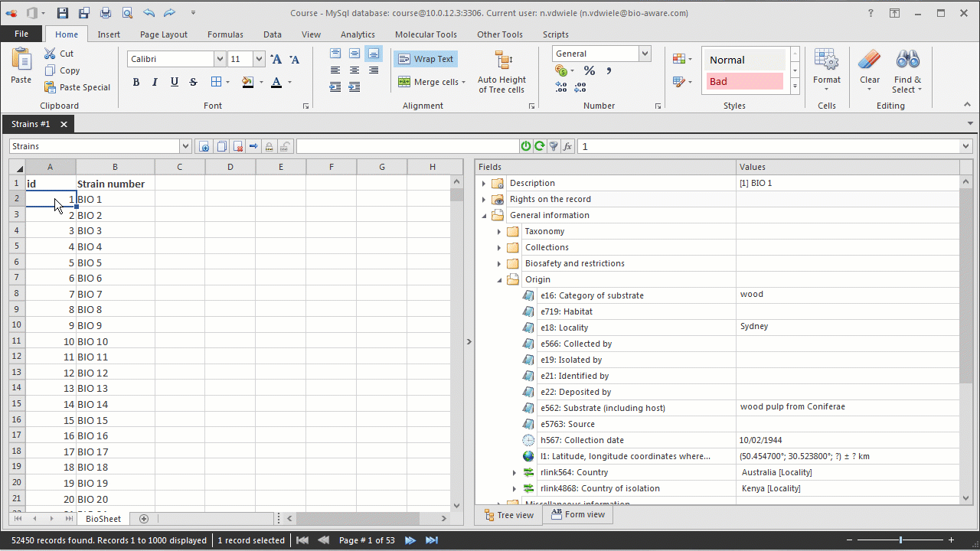
Task: Switch to Form view tab
Action: click(x=577, y=514)
